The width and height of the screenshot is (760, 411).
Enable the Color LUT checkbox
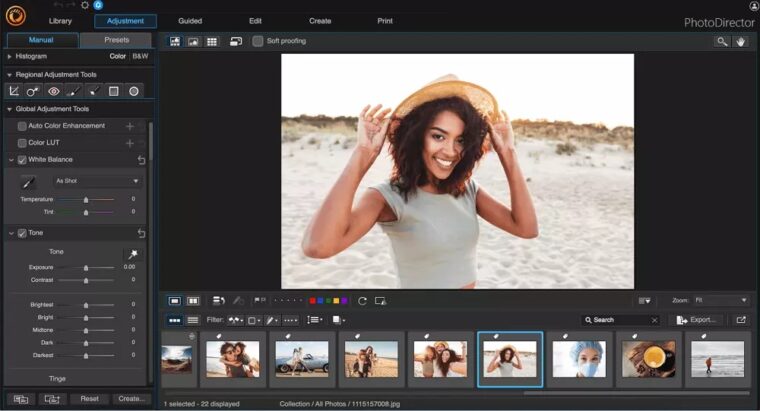[x=22, y=143]
